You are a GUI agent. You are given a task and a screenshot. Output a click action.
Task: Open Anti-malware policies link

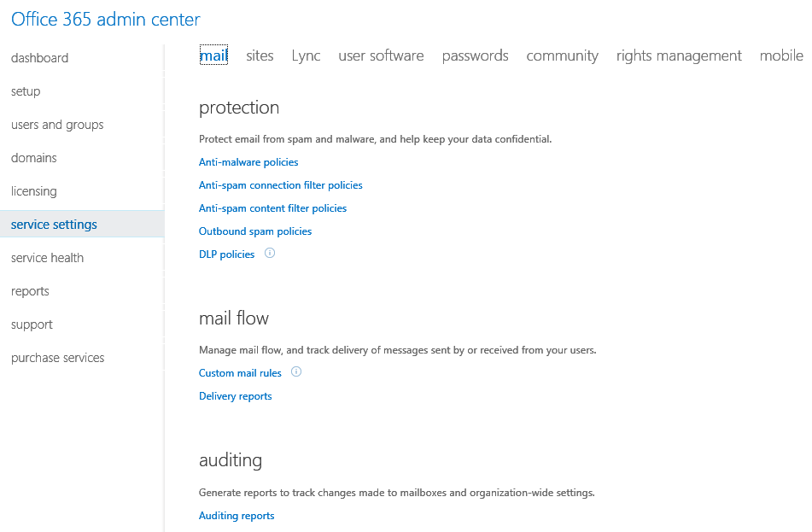248,162
